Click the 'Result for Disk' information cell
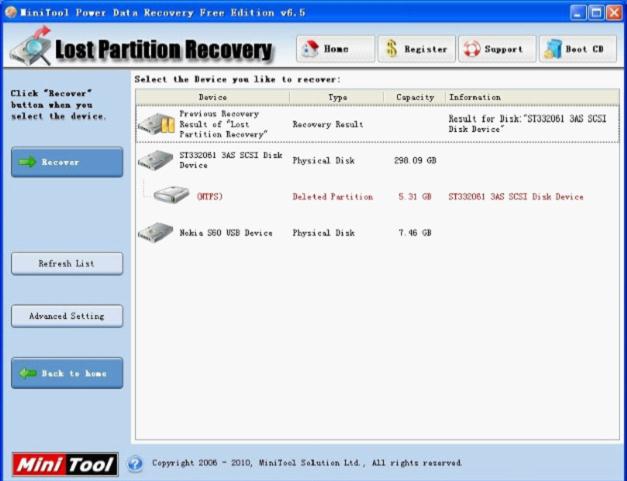Image resolution: width=627 pixels, height=481 pixels. (x=527, y=124)
